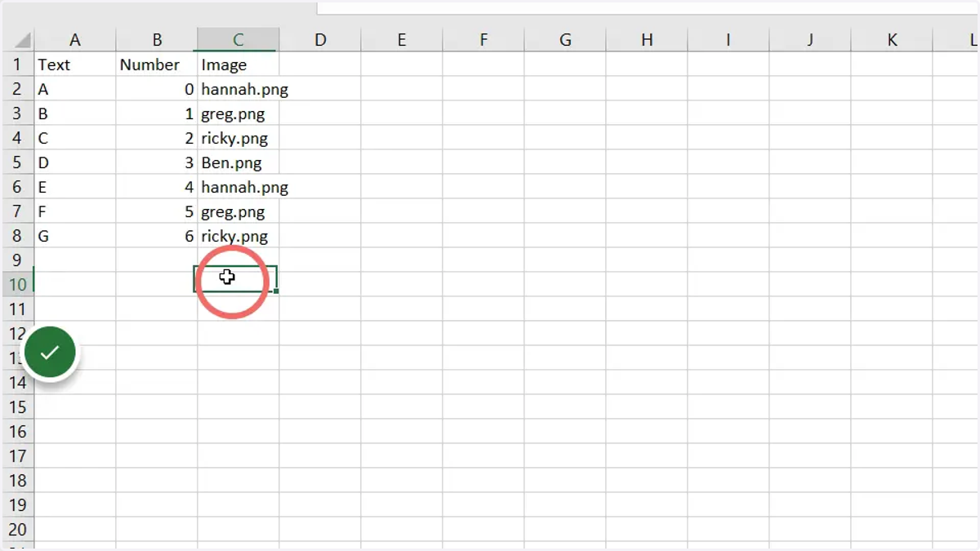Click the Number cell with value 2
Image resolution: width=980 pixels, height=551 pixels.
(x=157, y=138)
